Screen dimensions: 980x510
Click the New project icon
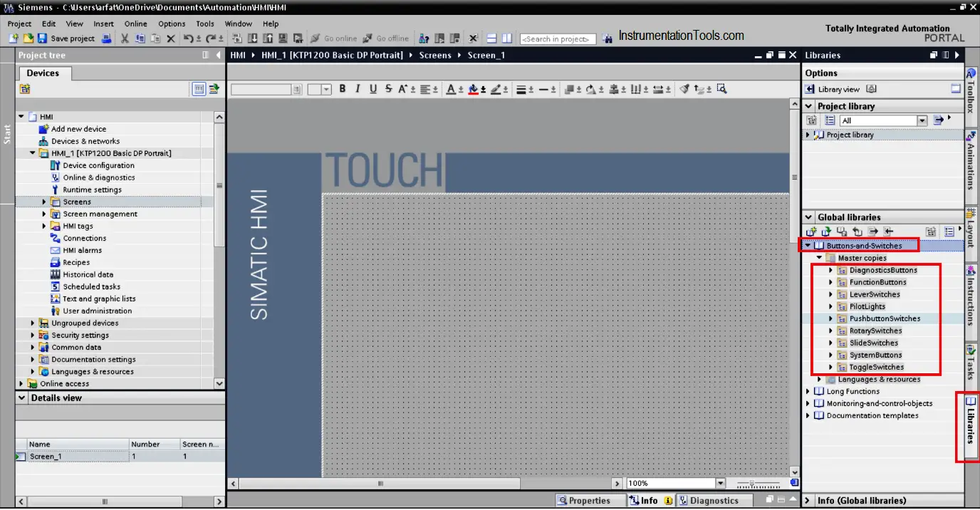tap(14, 38)
